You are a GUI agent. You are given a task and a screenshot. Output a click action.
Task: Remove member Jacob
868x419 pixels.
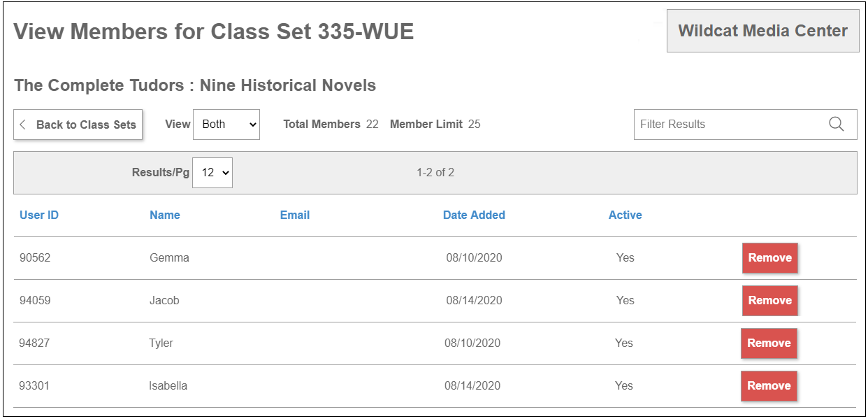(x=770, y=300)
